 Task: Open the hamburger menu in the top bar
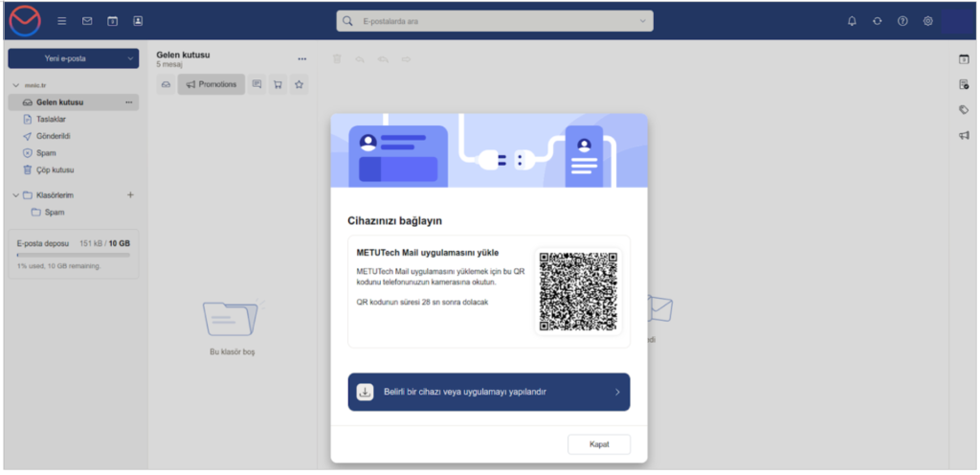62,21
